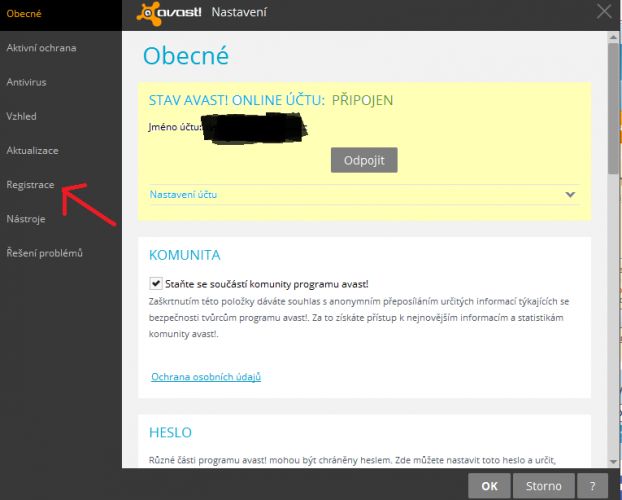This screenshot has height=500, width=622.
Task: Open the Aktivní ochrana section
Action: click(41, 48)
